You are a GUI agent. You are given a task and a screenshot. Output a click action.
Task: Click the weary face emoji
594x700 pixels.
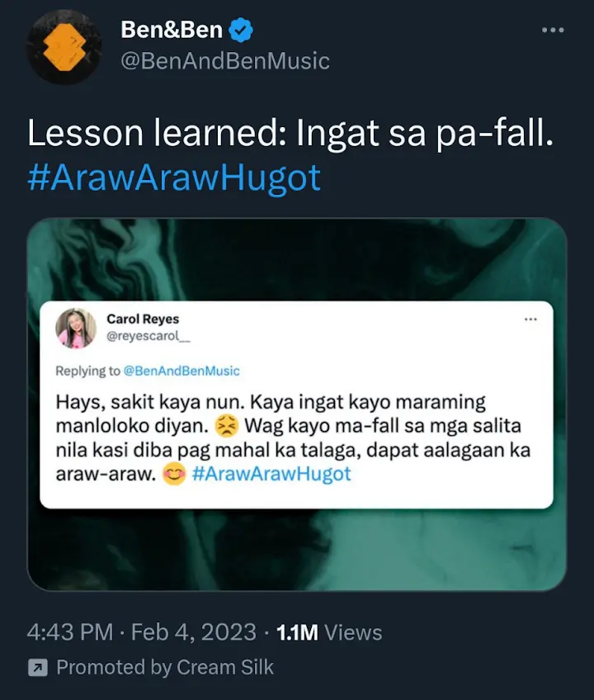tap(227, 426)
